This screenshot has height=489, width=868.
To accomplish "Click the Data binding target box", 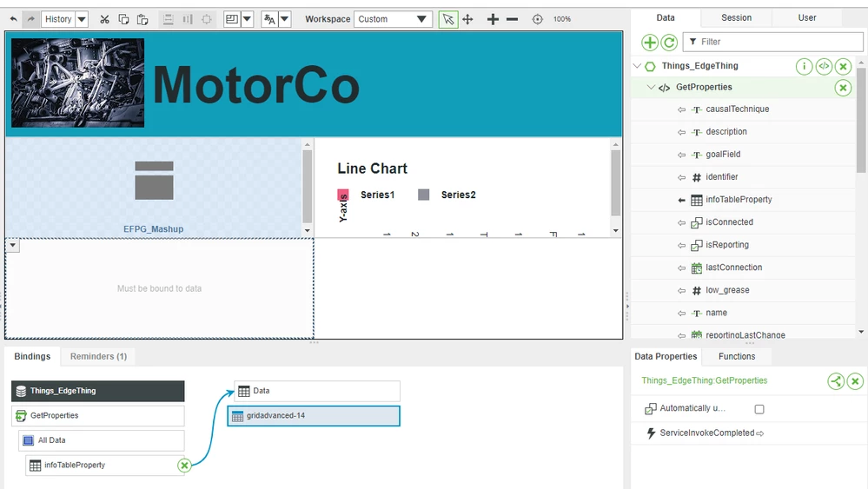I will pos(317,391).
